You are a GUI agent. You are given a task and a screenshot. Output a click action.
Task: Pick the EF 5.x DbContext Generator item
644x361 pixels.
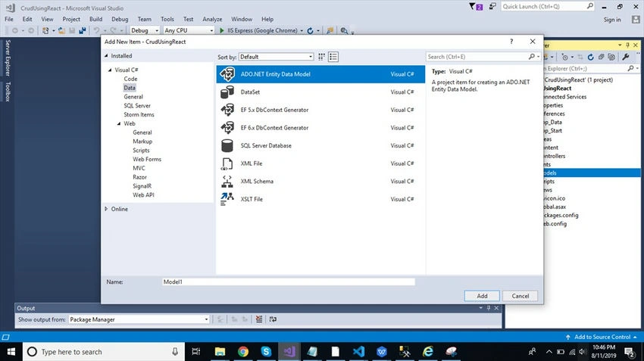tap(320, 110)
